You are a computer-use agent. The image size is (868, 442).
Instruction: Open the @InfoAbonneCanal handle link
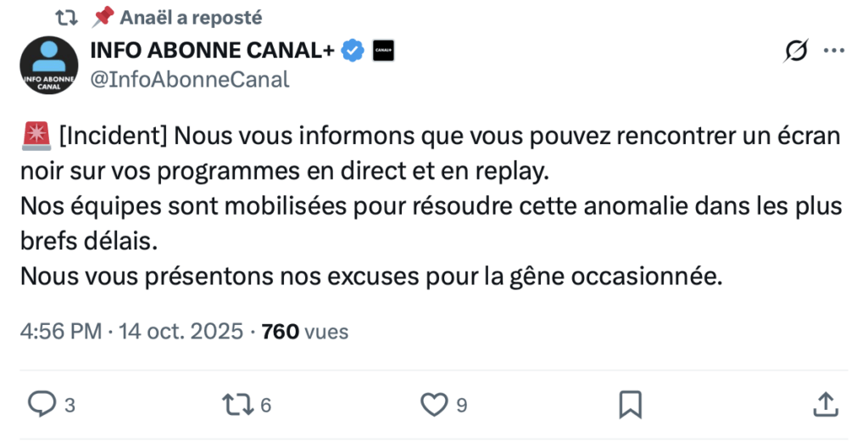pyautogui.click(x=190, y=80)
